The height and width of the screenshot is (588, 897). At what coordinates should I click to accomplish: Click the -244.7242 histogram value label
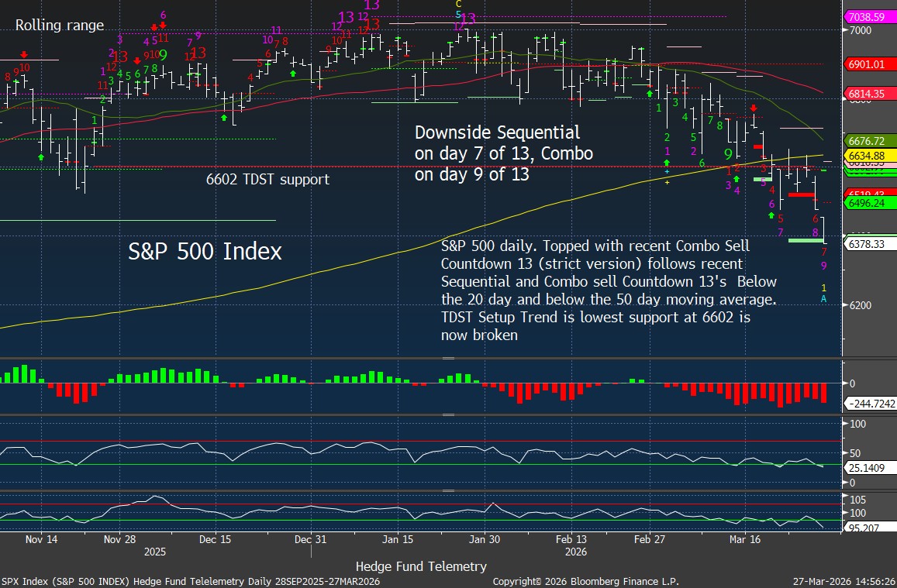868,404
